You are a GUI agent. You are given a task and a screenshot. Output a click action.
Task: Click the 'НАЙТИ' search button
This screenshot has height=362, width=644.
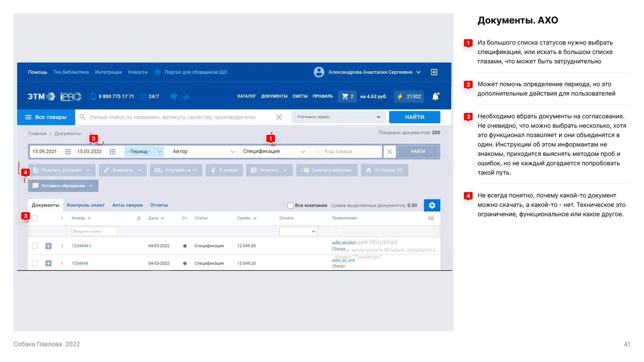[414, 117]
